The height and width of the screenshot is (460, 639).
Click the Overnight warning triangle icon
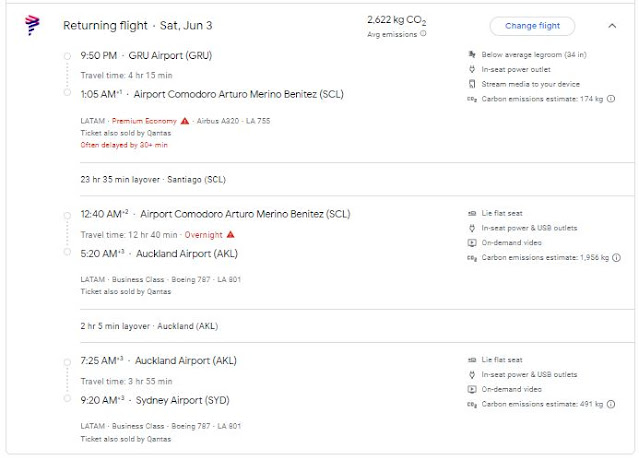pos(230,233)
